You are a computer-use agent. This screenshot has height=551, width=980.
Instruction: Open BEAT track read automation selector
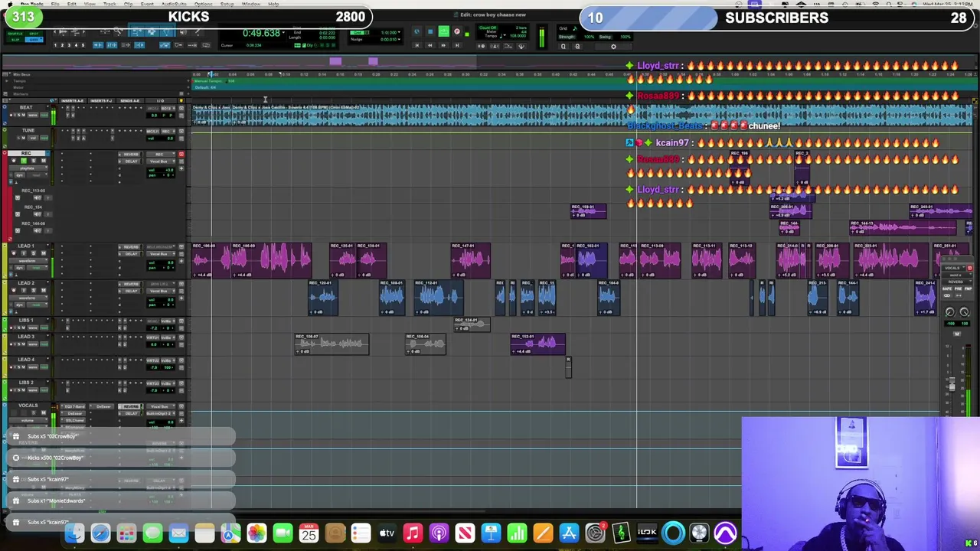(x=44, y=115)
